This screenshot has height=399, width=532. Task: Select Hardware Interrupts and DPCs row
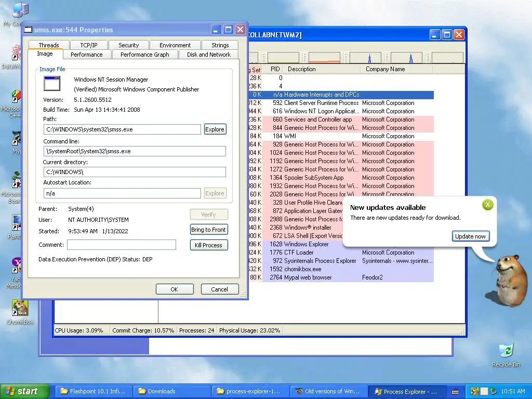coord(341,95)
